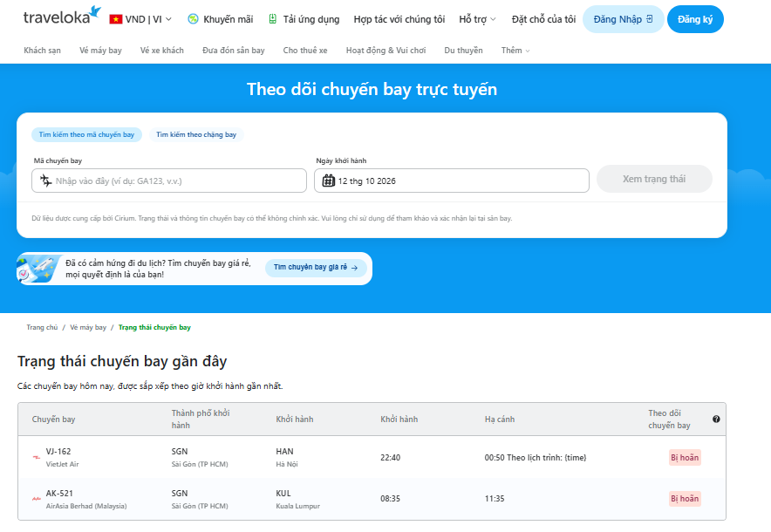
Task: Click arrival time 11:35
Action: click(495, 499)
